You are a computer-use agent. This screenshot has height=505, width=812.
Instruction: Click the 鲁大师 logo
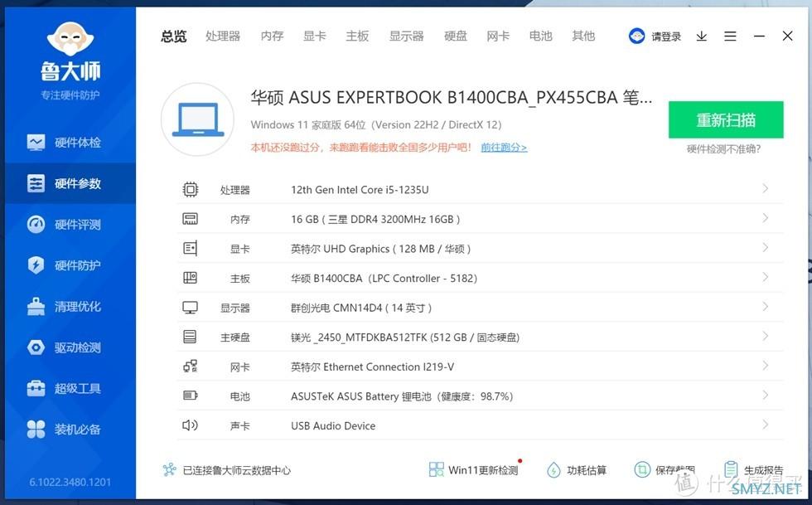(x=70, y=52)
